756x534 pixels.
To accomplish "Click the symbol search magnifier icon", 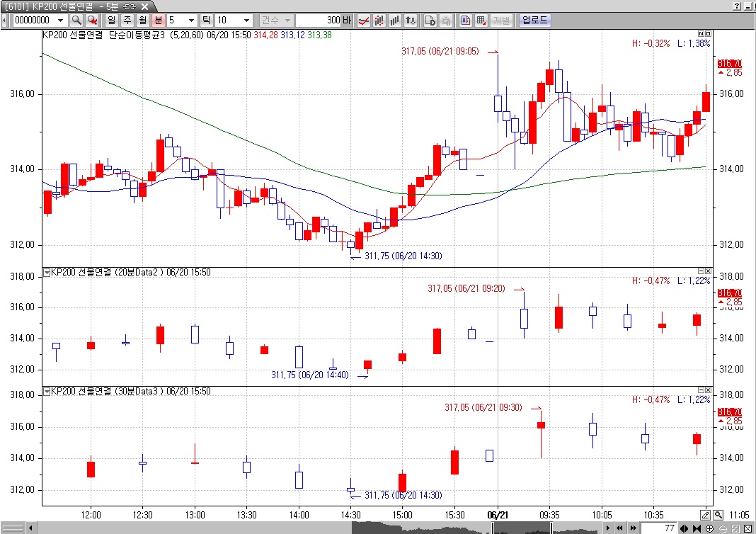I will tap(76, 21).
